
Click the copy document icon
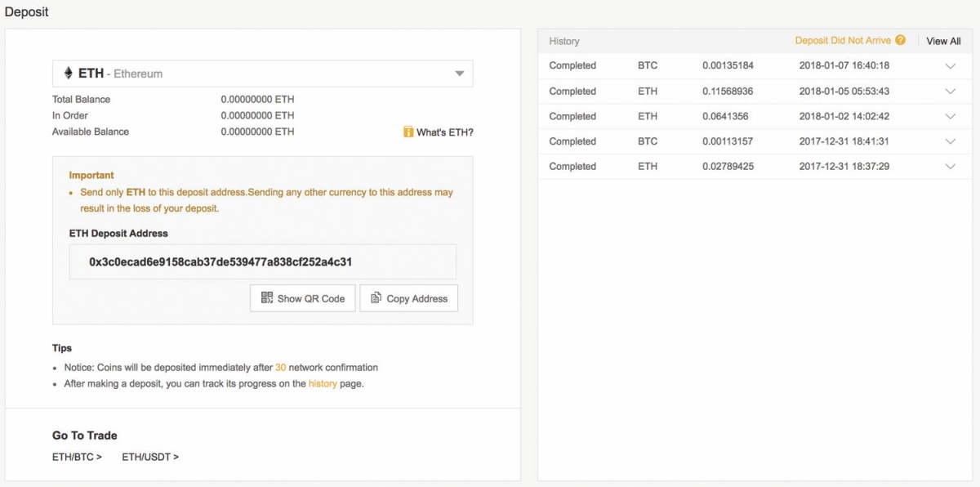[376, 298]
